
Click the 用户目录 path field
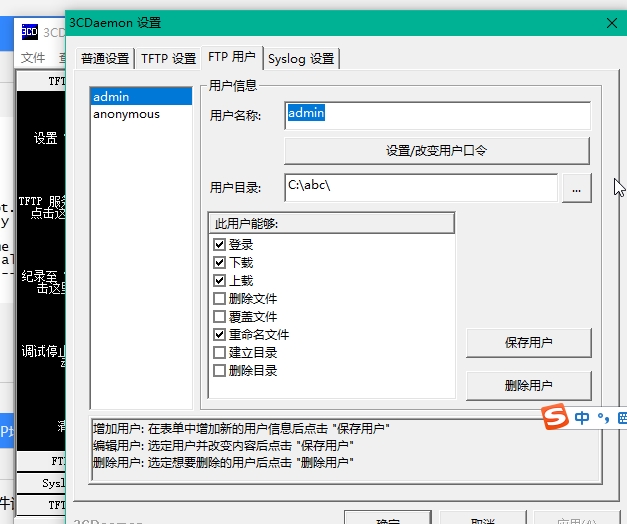(x=421, y=187)
